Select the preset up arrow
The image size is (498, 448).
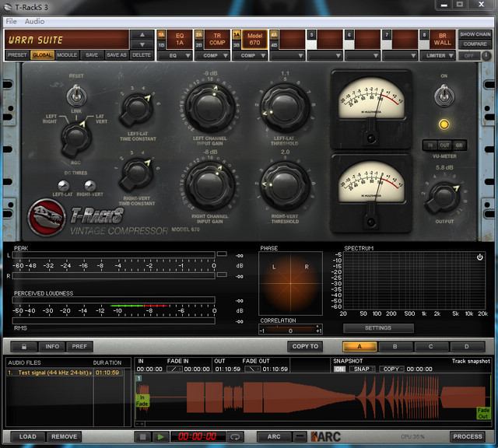click(142, 34)
